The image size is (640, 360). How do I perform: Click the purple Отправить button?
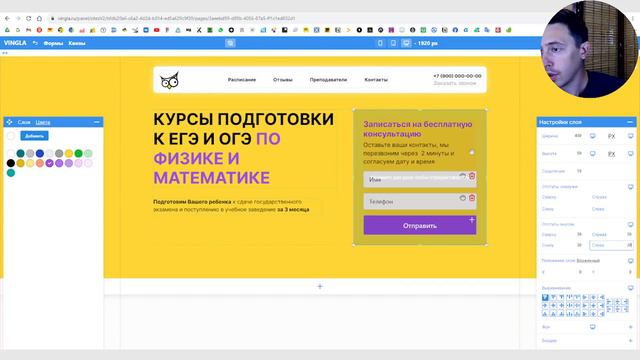pyautogui.click(x=420, y=225)
